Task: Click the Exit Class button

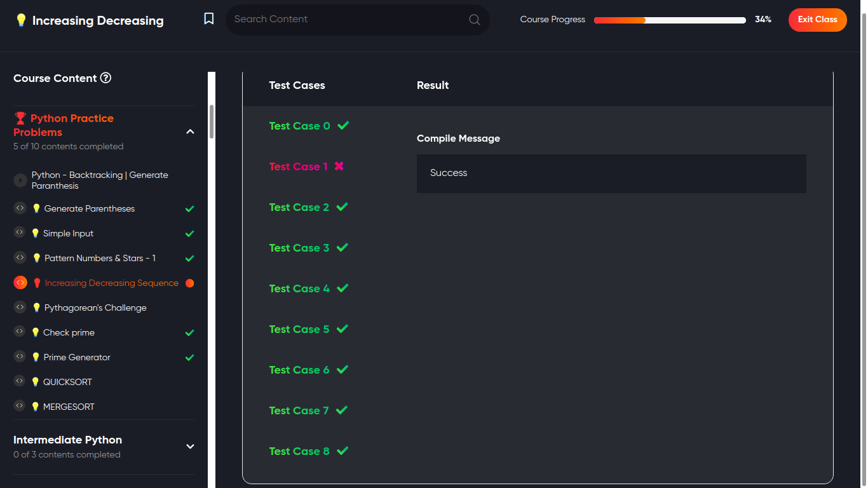Action: tap(817, 20)
